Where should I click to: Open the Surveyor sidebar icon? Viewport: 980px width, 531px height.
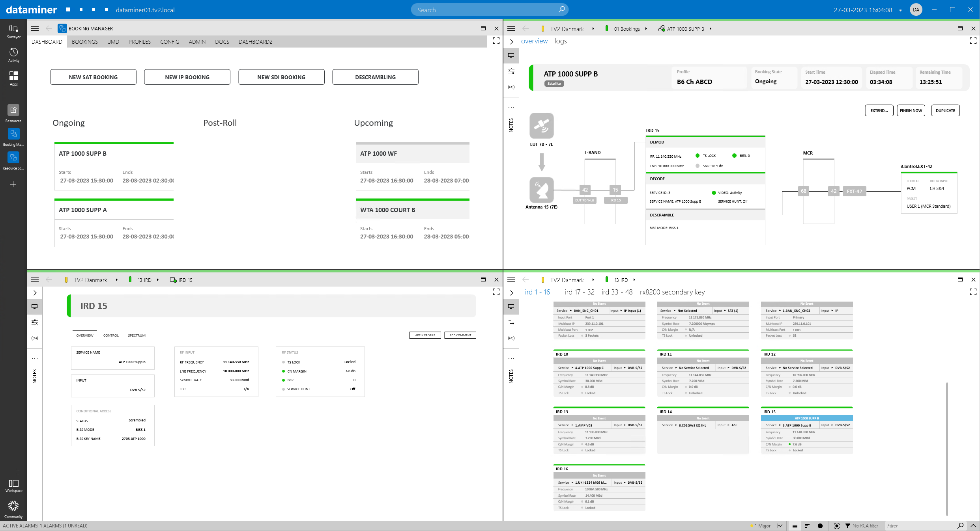tap(13, 31)
